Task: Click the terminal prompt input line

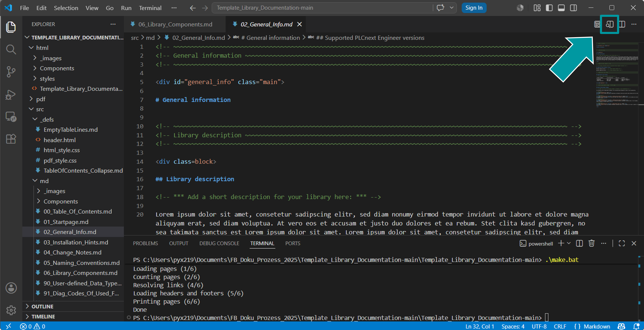Action: pyautogui.click(x=340, y=318)
